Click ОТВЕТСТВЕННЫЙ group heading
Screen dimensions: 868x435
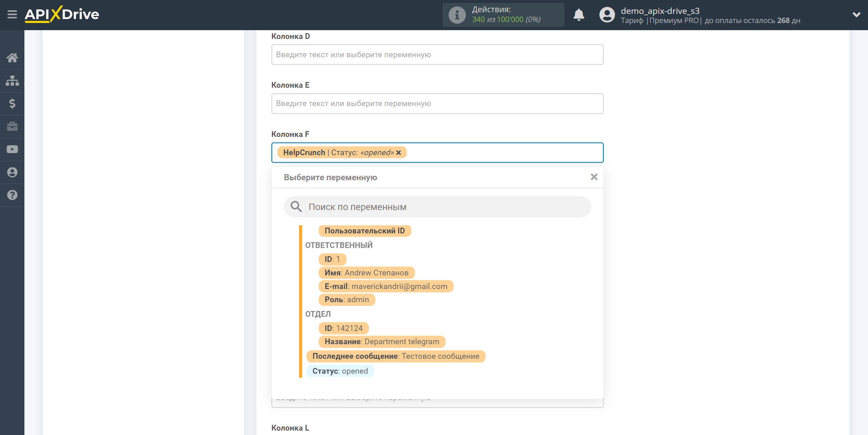coord(339,245)
